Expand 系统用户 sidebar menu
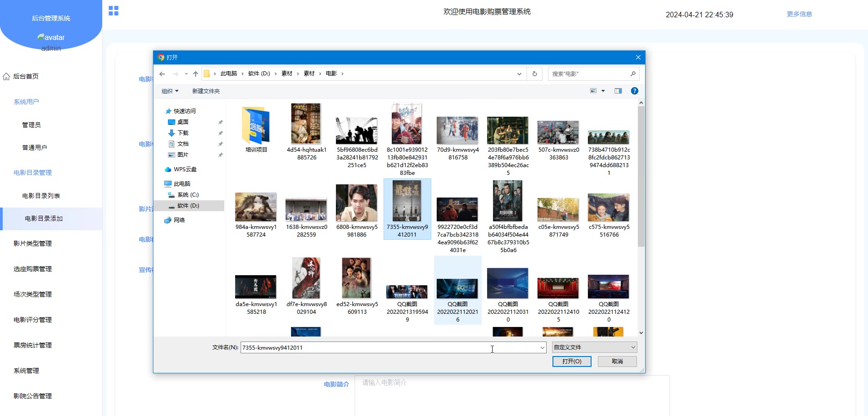Screen dimensions: 868x416 (x=26, y=102)
